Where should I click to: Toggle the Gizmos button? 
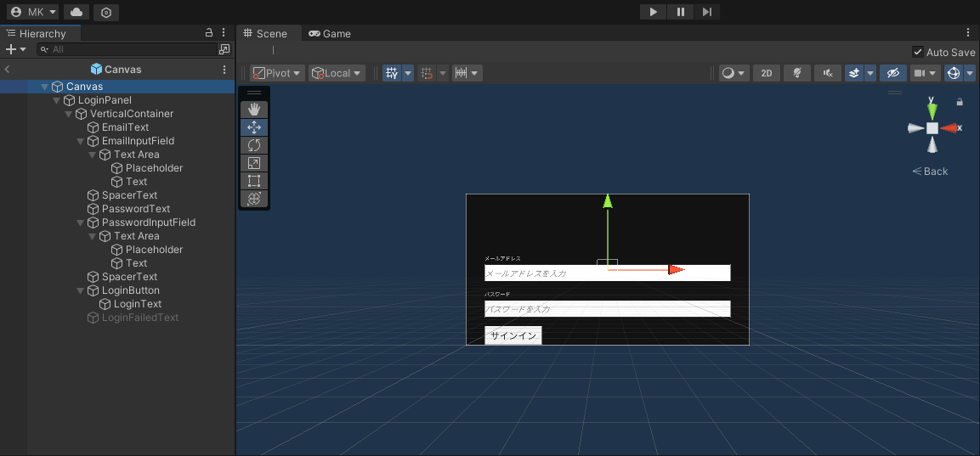(x=954, y=73)
